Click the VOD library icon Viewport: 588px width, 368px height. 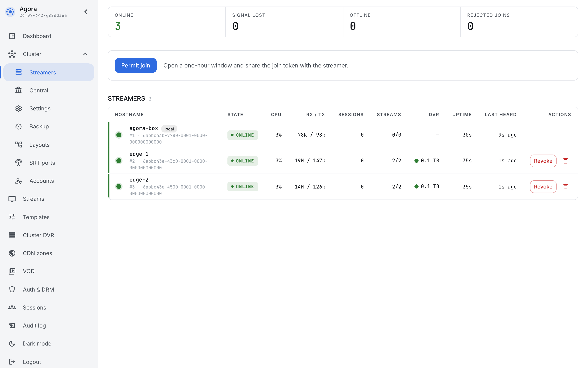pos(12,271)
